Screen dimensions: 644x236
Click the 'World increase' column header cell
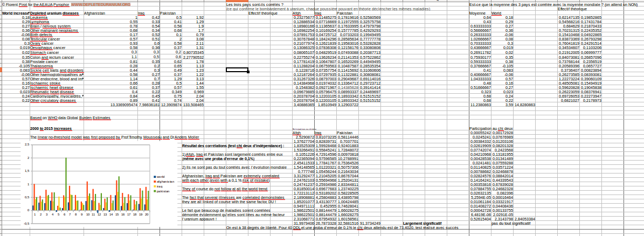pyautogui.click(x=15, y=12)
